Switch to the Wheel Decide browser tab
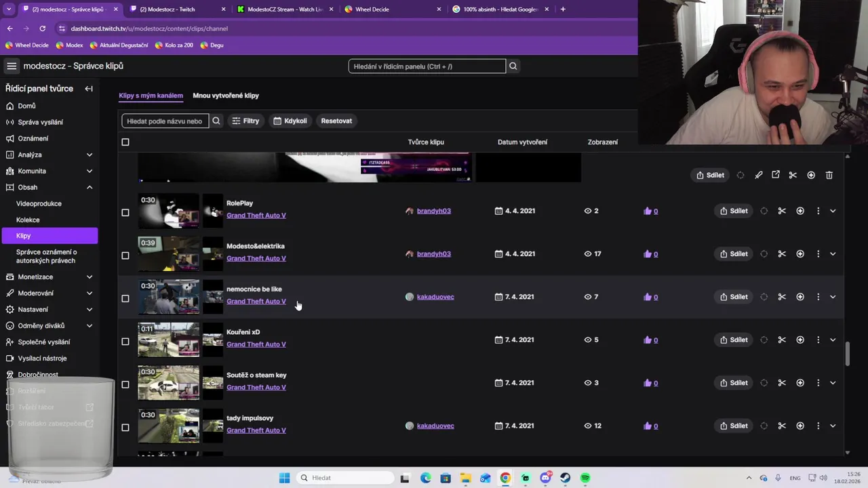868x488 pixels. pos(392,9)
